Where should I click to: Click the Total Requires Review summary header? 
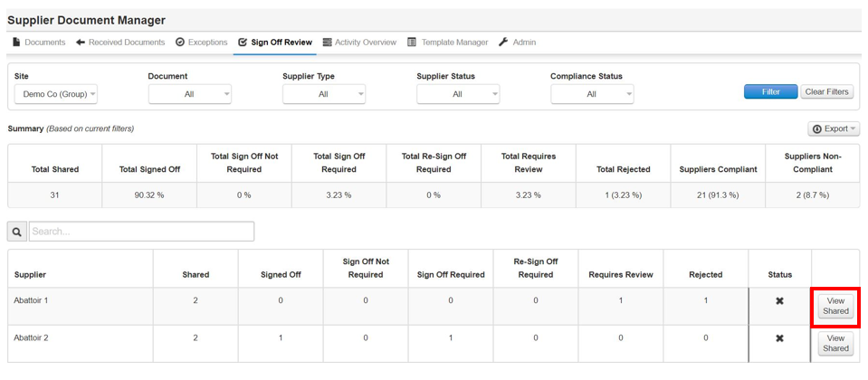pos(529,163)
